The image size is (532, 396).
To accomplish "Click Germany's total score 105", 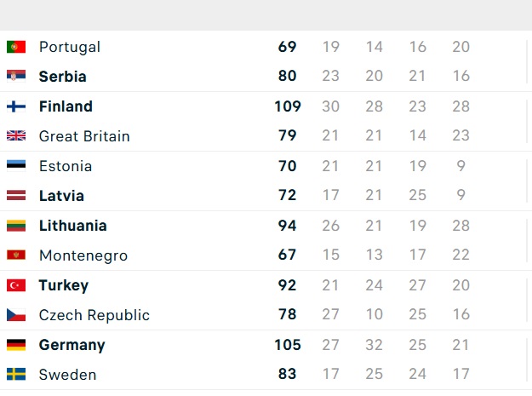I will point(288,345).
